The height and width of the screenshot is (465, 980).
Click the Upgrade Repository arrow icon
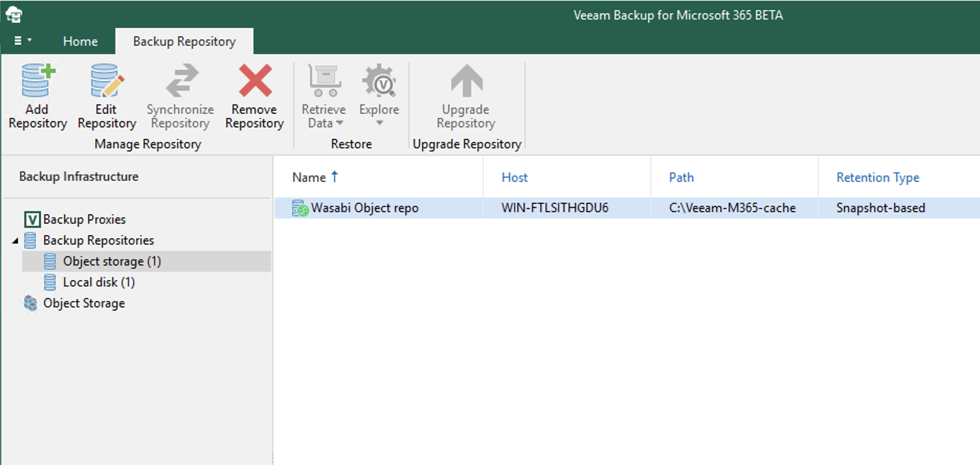click(x=466, y=80)
